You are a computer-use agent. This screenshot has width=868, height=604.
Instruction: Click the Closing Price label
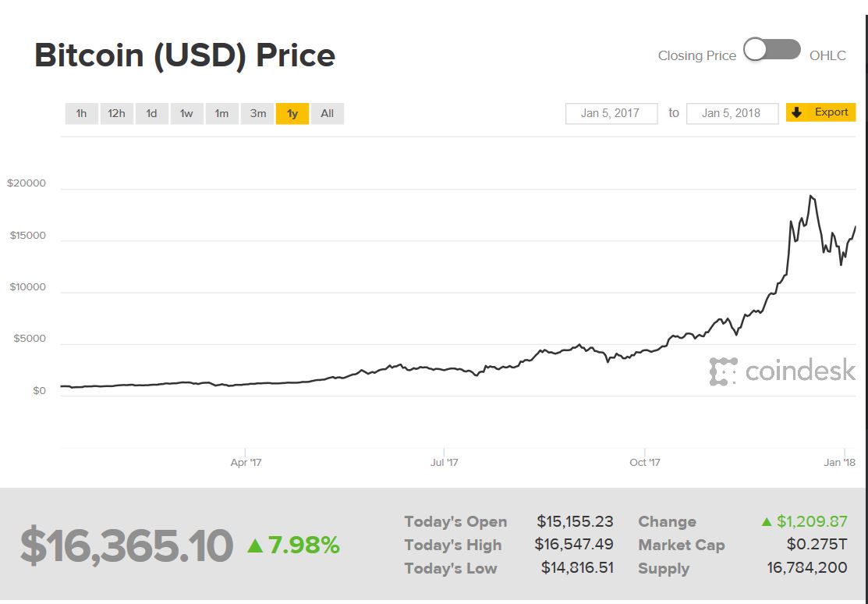[x=696, y=55]
